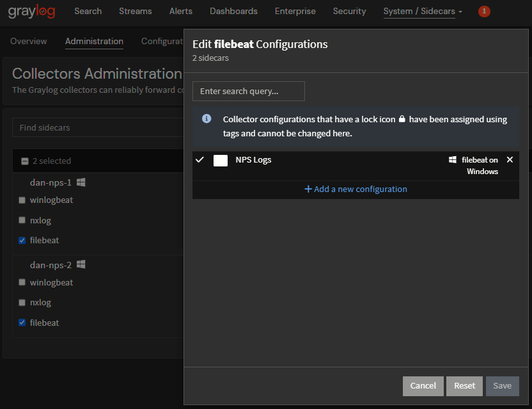532x409 pixels.
Task: Click the info icon in the alert
Action: click(207, 119)
